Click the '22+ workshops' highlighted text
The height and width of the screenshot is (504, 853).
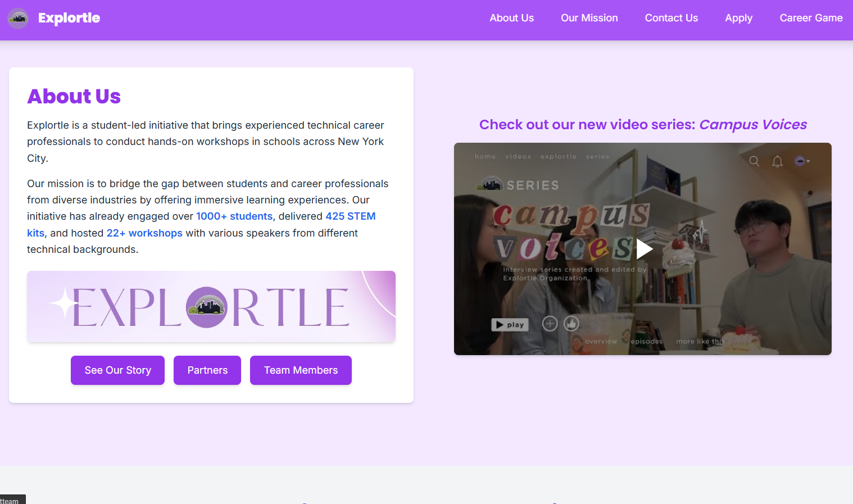[x=144, y=233]
